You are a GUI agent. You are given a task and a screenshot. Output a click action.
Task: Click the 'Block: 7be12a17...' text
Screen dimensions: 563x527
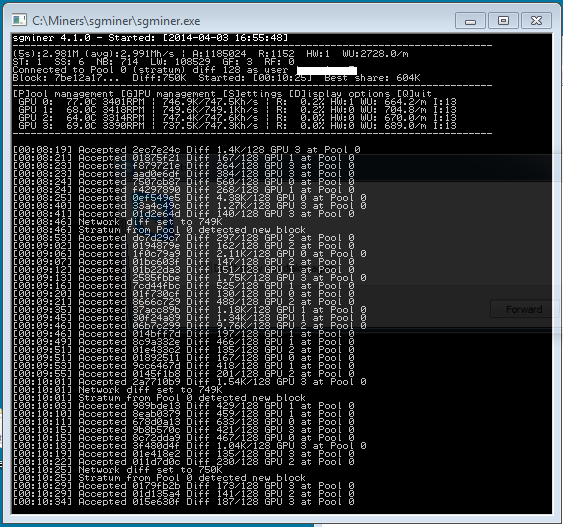[x=65, y=78]
